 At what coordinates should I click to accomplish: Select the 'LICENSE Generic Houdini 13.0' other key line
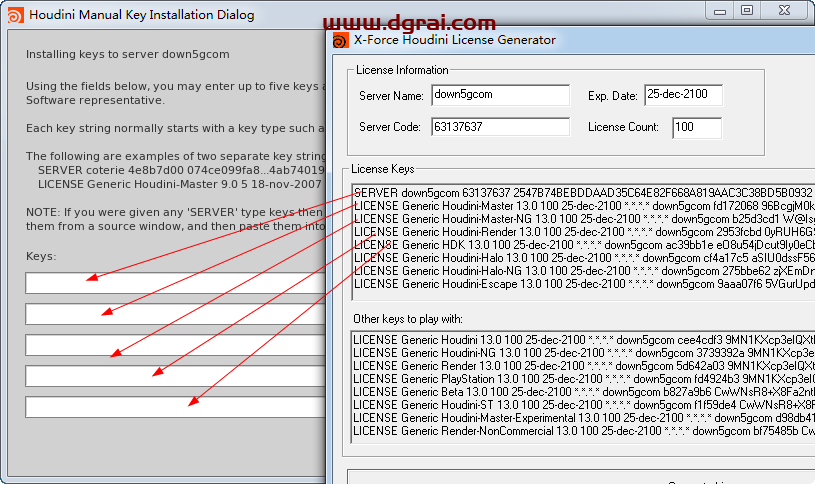pyautogui.click(x=584, y=340)
